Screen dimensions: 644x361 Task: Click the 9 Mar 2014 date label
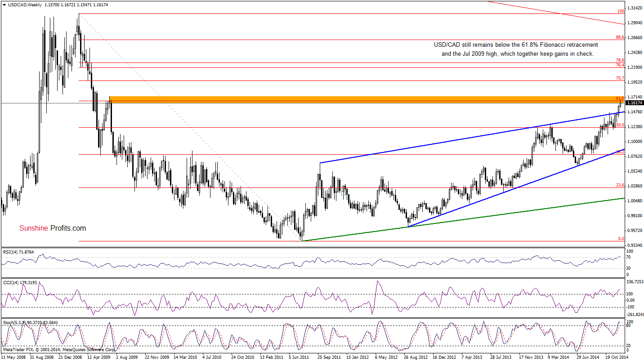click(559, 357)
